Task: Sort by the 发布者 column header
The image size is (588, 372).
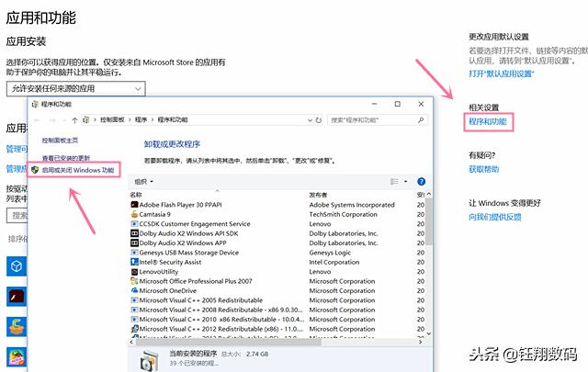Action: click(x=318, y=195)
